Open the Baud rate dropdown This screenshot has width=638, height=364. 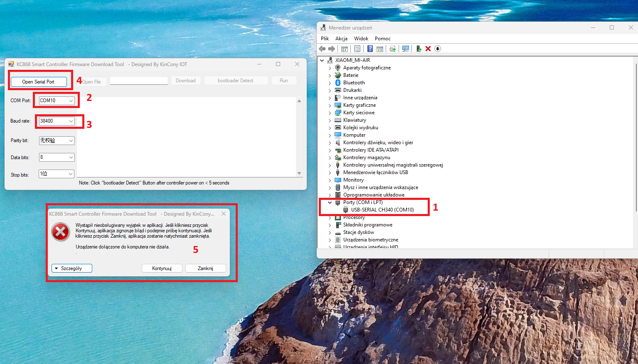pyautogui.click(x=71, y=121)
